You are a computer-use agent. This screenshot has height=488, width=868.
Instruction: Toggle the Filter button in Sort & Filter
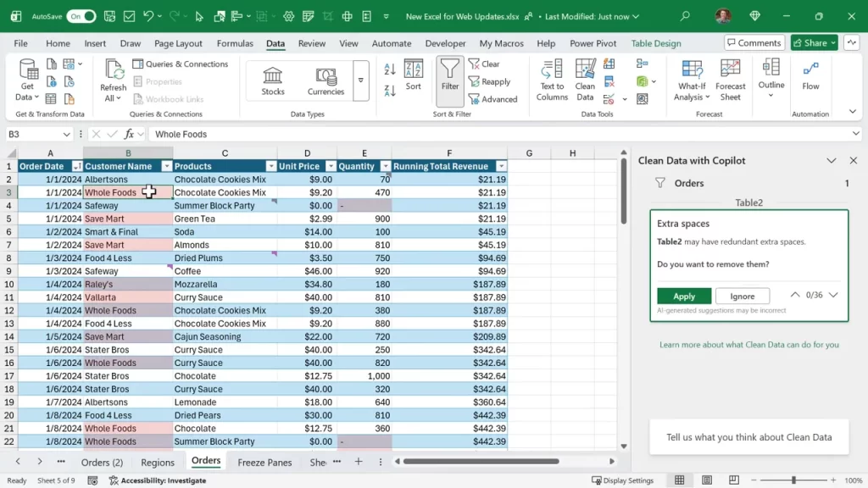(449, 80)
